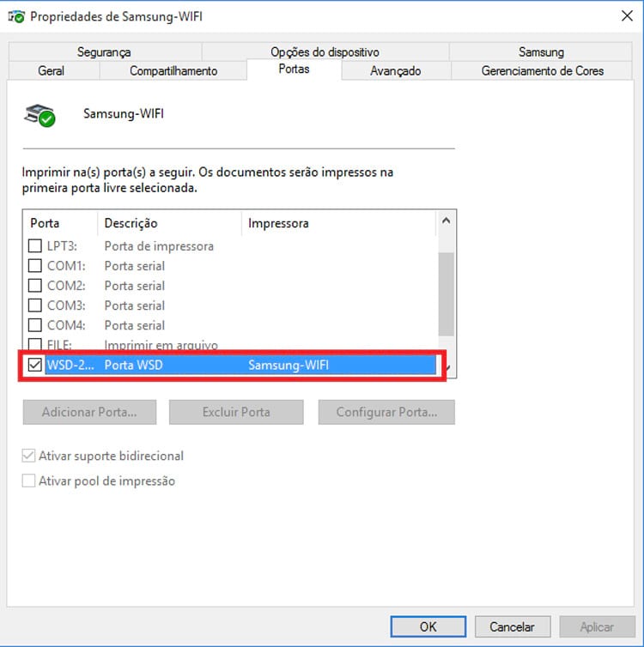The width and height of the screenshot is (644, 647).
Task: Toggle Ativar pool de impressão checkbox
Action: [29, 481]
